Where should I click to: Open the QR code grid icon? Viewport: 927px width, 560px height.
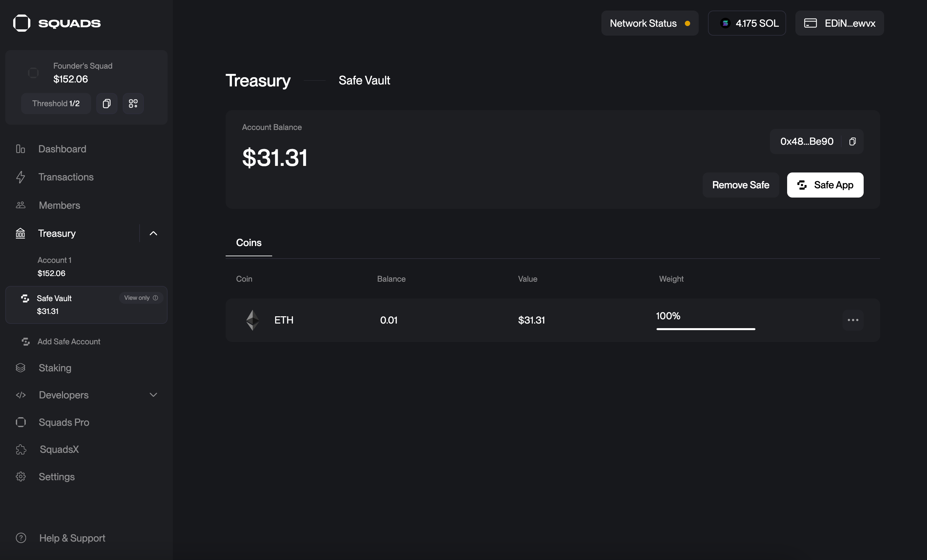pyautogui.click(x=133, y=104)
